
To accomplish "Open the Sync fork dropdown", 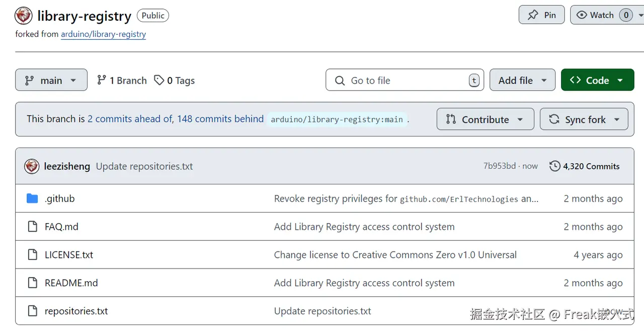I will coord(584,119).
